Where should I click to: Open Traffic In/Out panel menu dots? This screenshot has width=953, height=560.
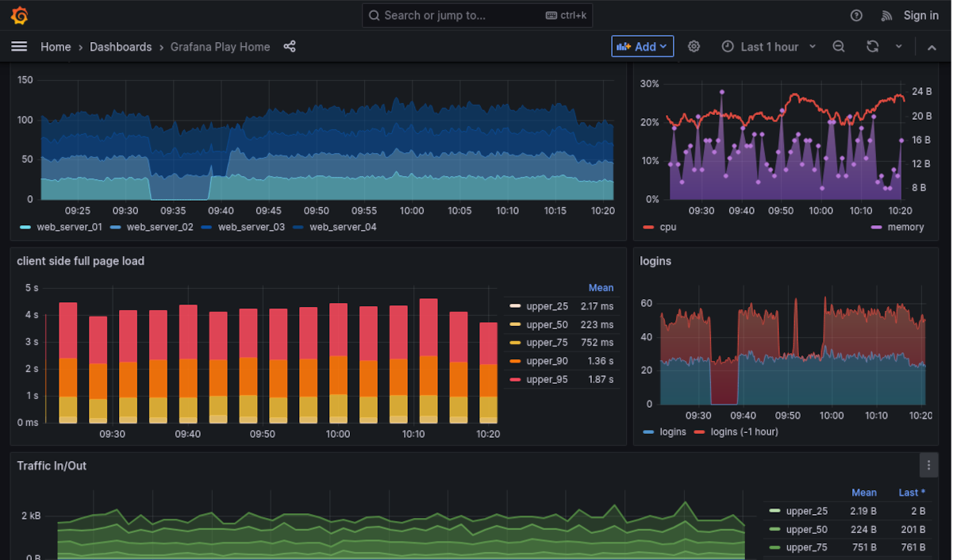coord(928,466)
